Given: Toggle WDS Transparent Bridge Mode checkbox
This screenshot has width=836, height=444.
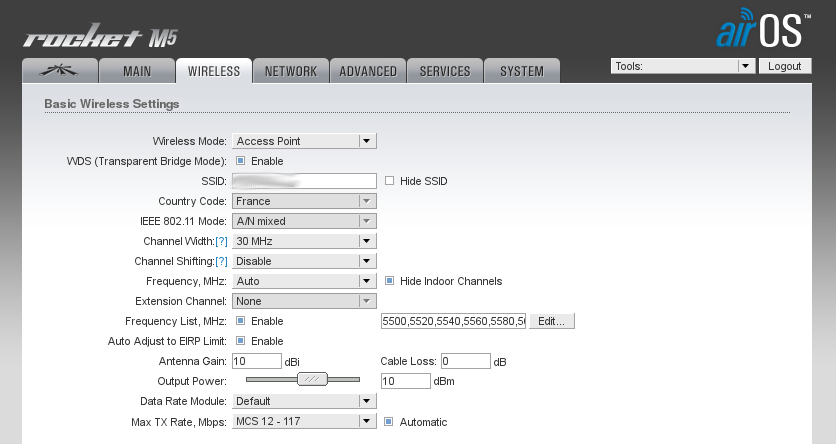Looking at the screenshot, I should pyautogui.click(x=240, y=161).
